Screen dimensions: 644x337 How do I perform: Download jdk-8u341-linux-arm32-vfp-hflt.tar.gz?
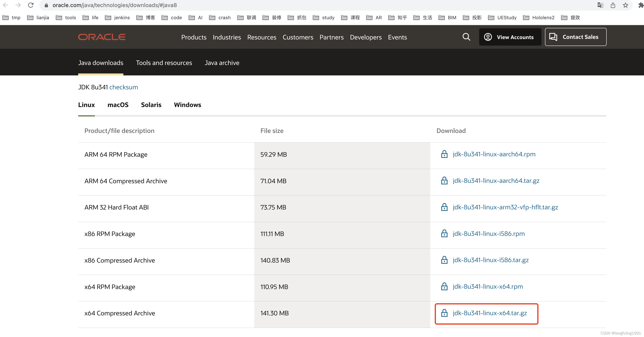pos(505,207)
